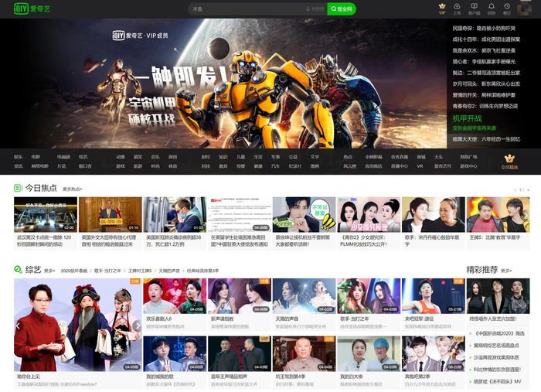Open the 音乐 category in the nav bar
Viewport: 541px width, 392px height.
point(155,157)
